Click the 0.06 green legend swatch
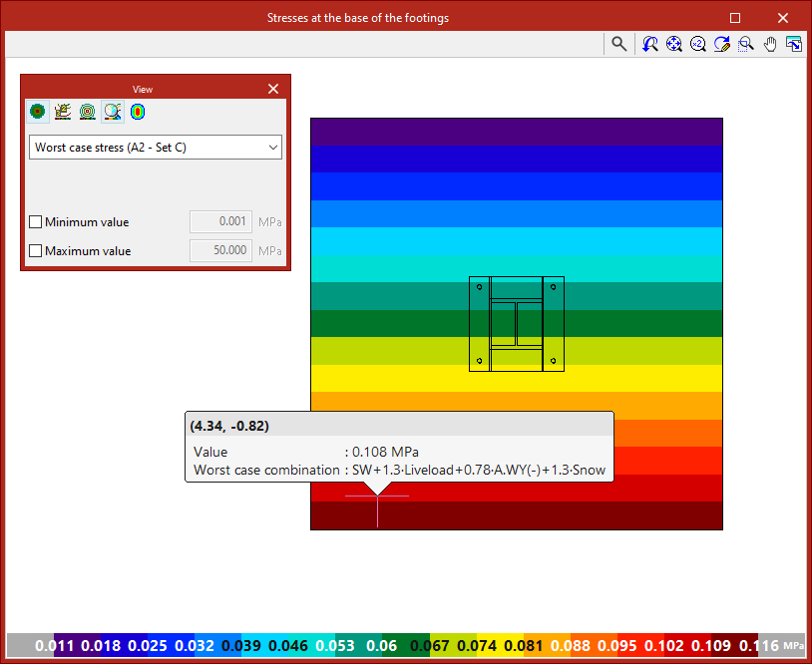The image size is (812, 664). [x=406, y=645]
